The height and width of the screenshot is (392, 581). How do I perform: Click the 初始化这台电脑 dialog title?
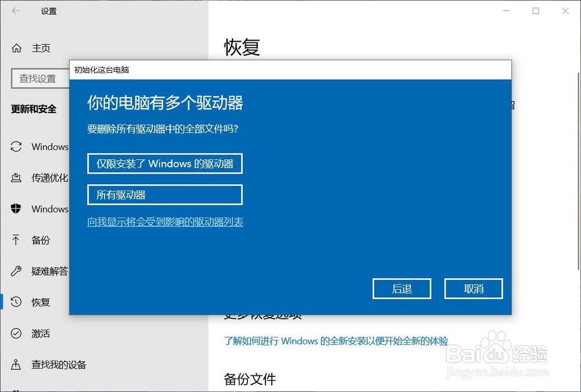102,70
